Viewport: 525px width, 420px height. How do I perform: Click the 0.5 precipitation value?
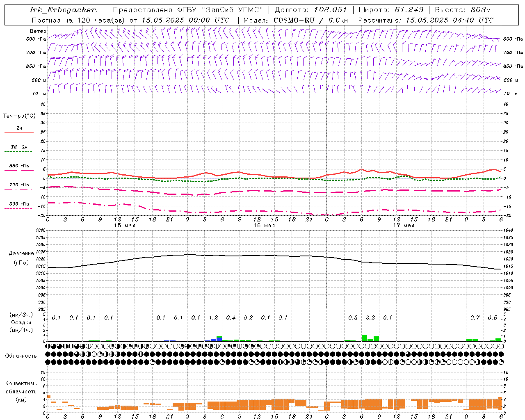pyautogui.click(x=492, y=318)
